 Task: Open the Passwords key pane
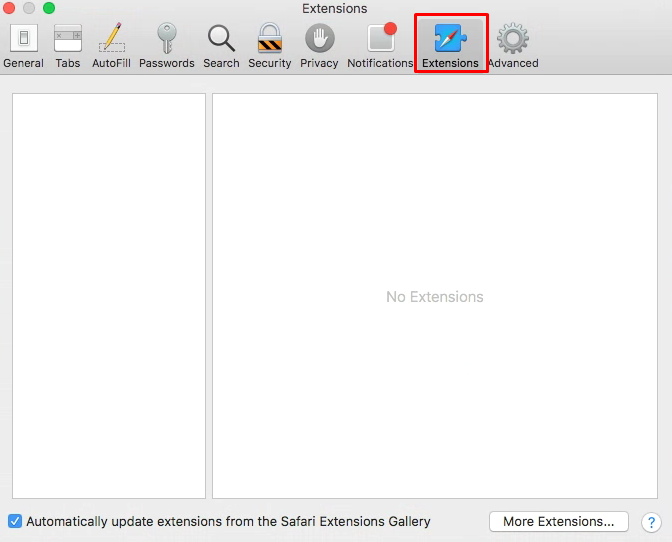coord(167,46)
